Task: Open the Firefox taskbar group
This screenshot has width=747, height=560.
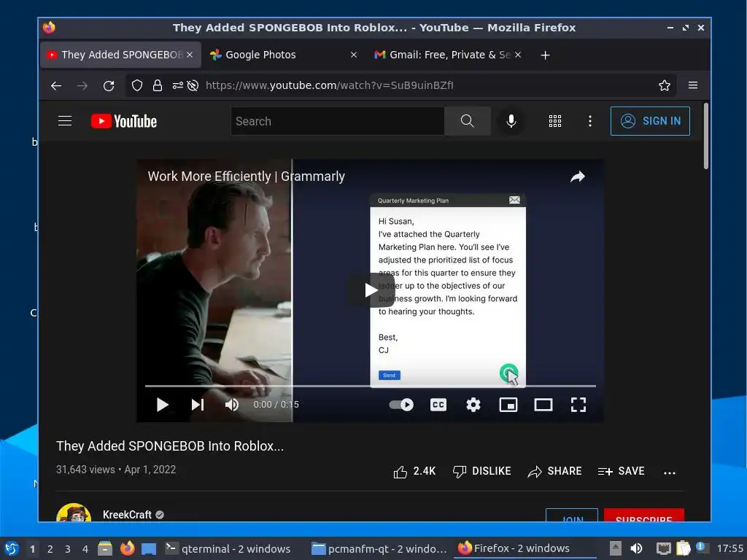Action: coord(526,548)
